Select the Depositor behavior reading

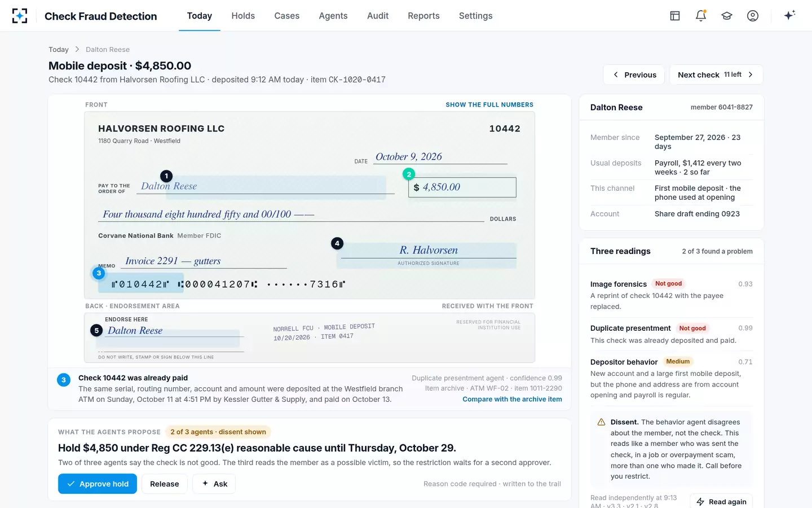672,378
